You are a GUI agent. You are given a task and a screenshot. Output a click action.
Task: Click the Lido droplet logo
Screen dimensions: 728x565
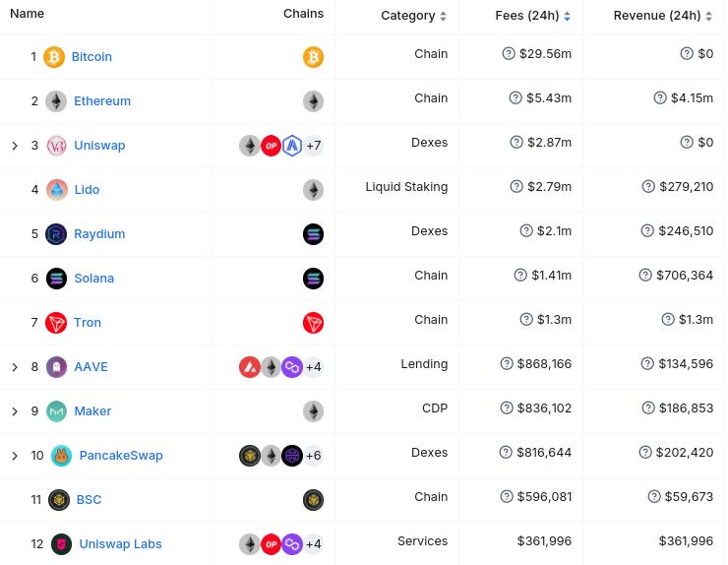57,190
